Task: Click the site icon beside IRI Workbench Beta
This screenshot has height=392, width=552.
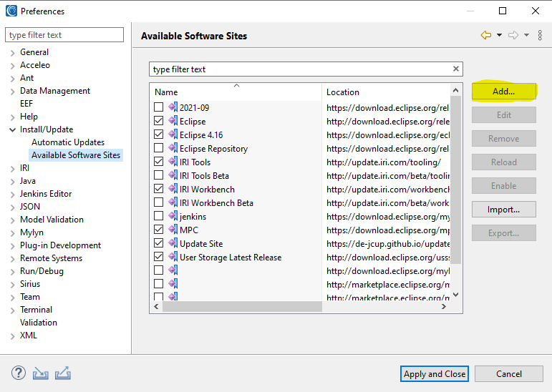Action: click(x=173, y=202)
